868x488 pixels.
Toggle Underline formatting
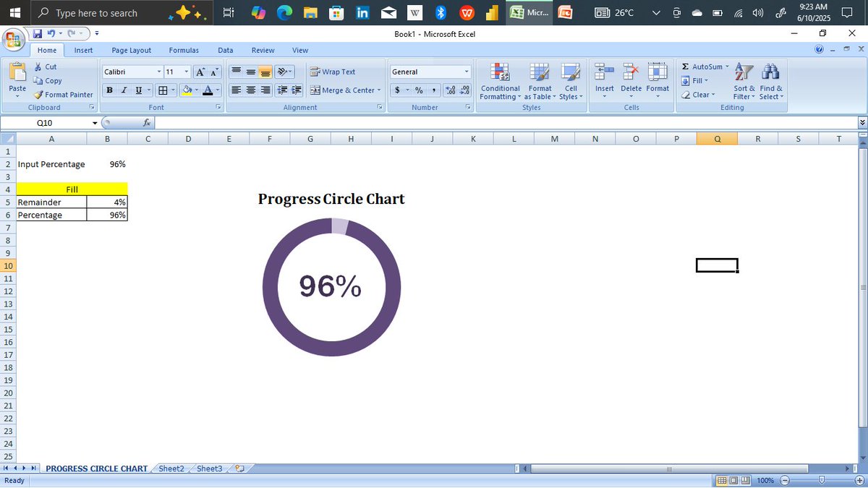click(x=138, y=90)
